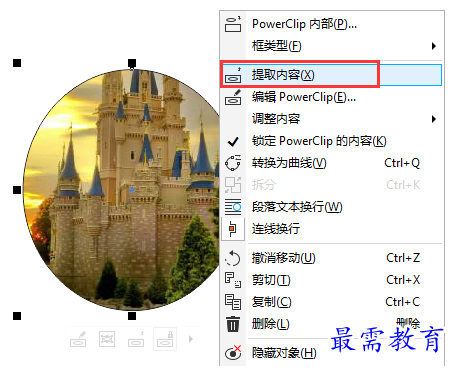Image resolution: width=452 pixels, height=371 pixels.
Task: Open the 框类型(F) menu entry
Action: click(x=332, y=46)
